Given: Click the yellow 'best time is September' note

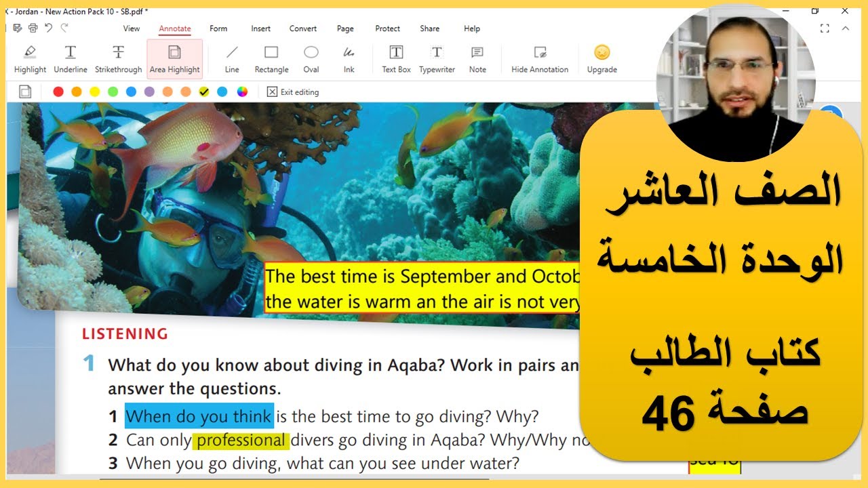Looking at the screenshot, I should (x=422, y=289).
